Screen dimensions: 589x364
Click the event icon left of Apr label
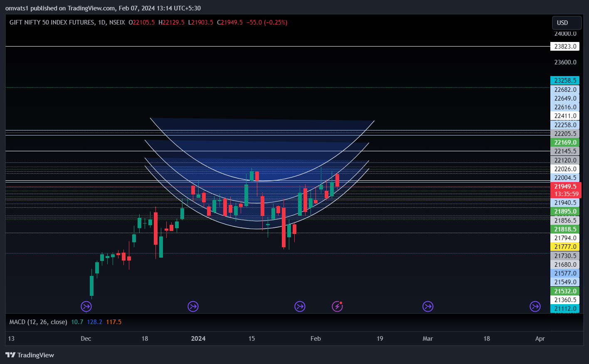(x=535, y=307)
